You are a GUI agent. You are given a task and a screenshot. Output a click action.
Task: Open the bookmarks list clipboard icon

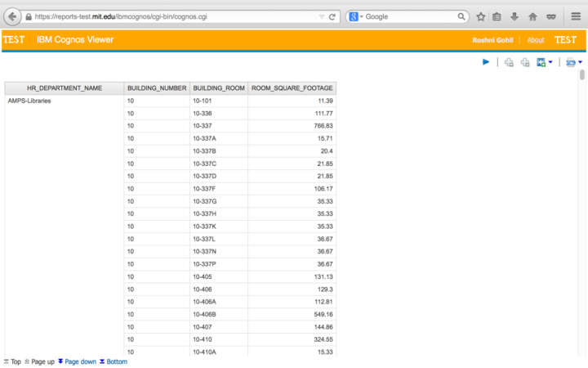tap(497, 16)
